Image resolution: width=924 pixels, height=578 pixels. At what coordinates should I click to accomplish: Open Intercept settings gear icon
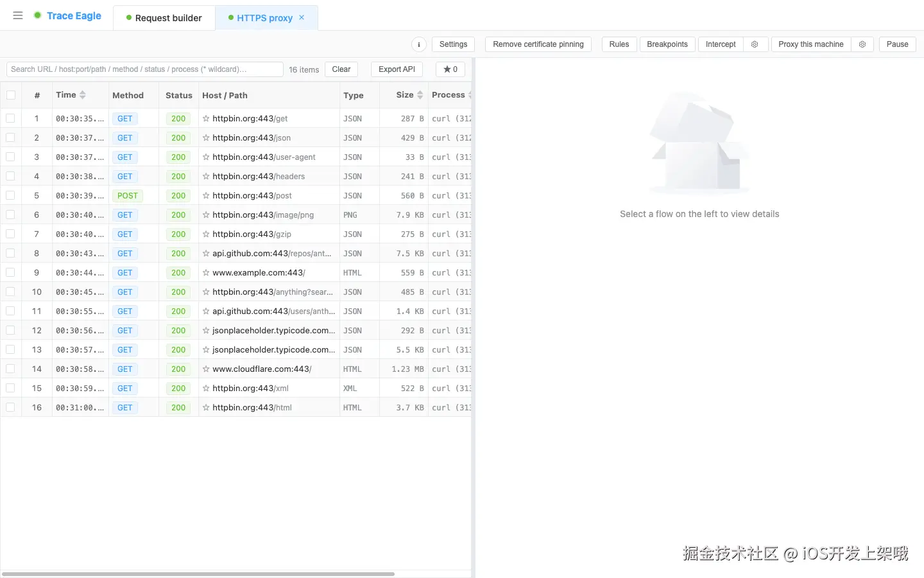coord(755,44)
